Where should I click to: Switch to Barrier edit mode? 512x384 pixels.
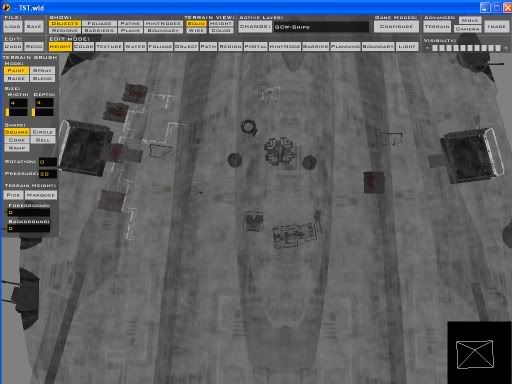316,47
